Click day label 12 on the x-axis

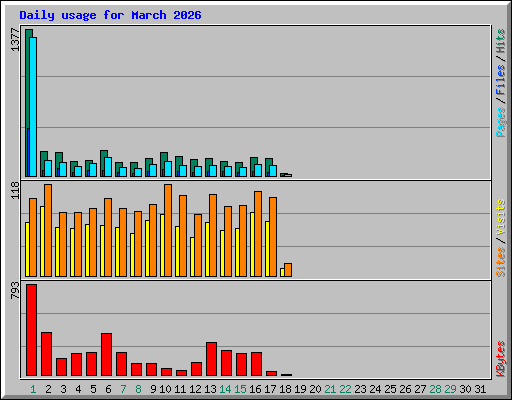(195, 389)
